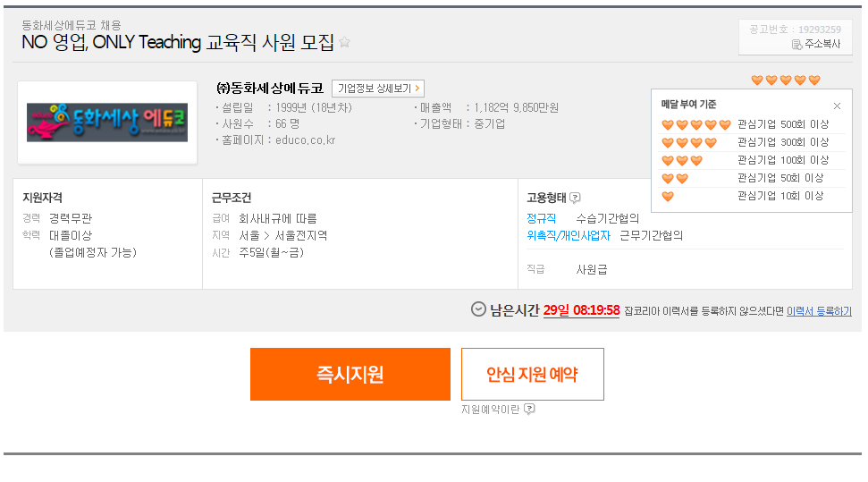Click the 관심기업 500회 이상 row
The height and width of the screenshot is (482, 868).
click(753, 124)
